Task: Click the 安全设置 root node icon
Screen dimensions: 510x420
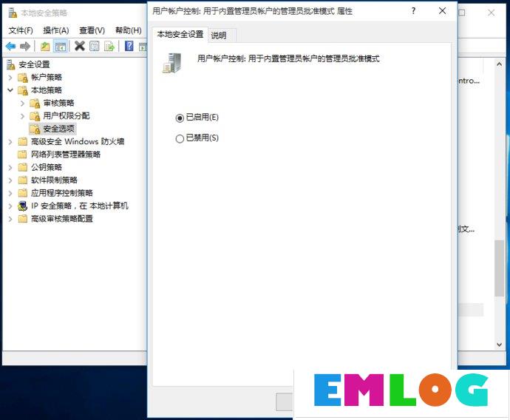Action: (x=11, y=64)
